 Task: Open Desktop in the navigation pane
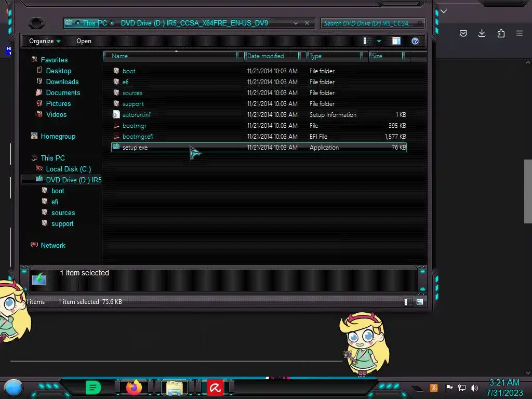(x=58, y=71)
